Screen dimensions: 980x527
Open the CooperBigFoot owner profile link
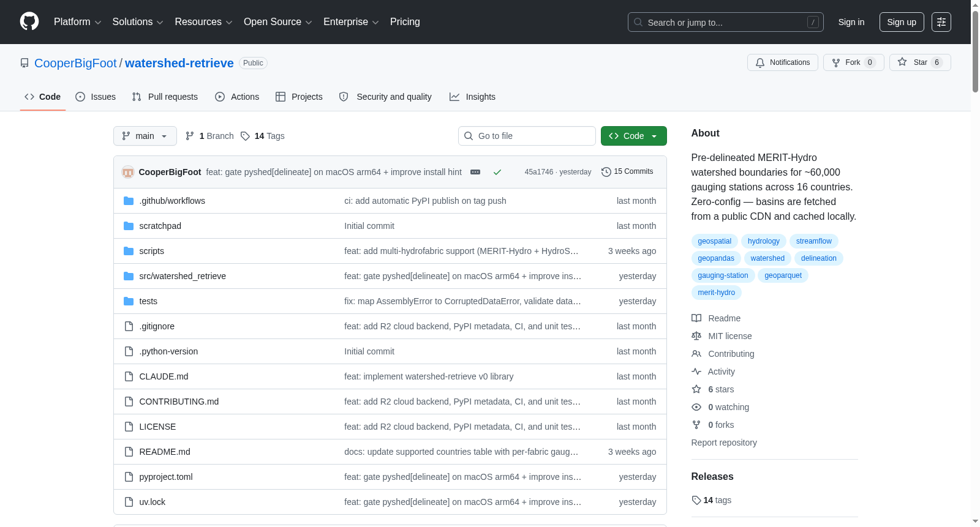[x=75, y=63]
